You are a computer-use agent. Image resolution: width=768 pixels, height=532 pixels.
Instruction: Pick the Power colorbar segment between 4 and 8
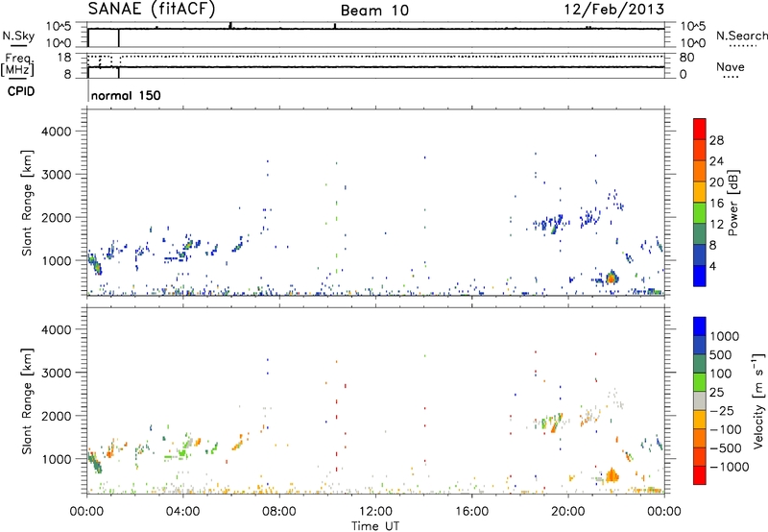coord(700,255)
